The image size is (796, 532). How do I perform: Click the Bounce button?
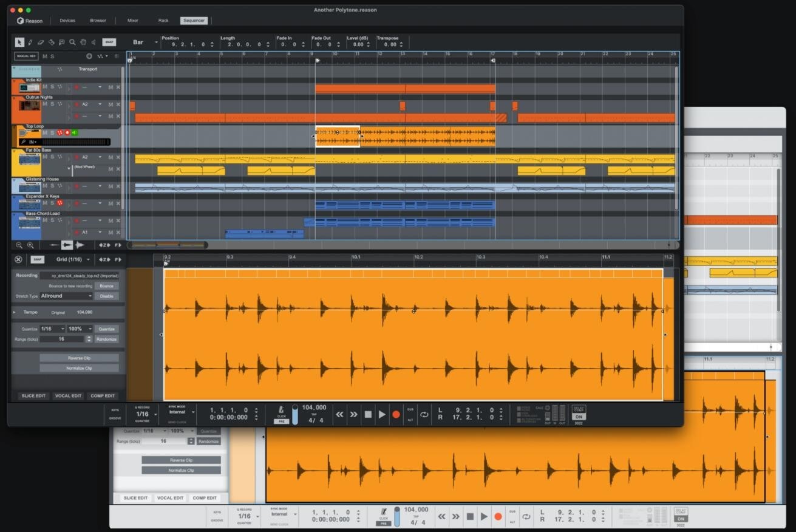click(106, 285)
